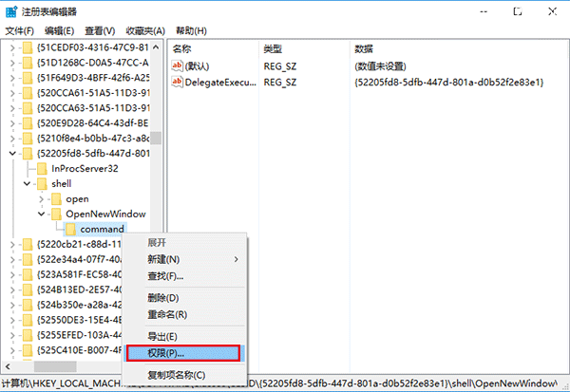This screenshot has height=392, width=570.
Task: Click folder icon of {51CEDF03-4316-47C9-81 key
Action: coord(28,47)
